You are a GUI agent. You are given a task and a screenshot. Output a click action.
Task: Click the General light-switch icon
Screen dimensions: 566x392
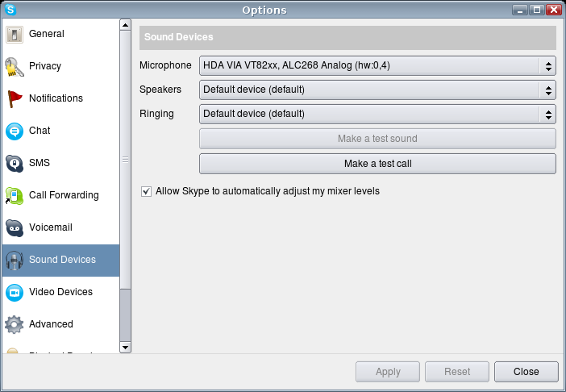(15, 35)
